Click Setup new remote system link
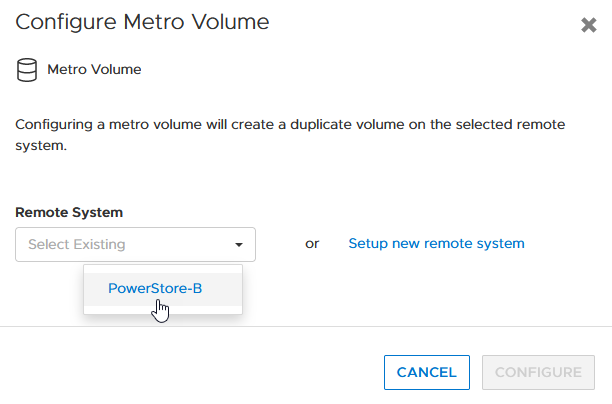Viewport: 612px width, 404px height. (436, 243)
